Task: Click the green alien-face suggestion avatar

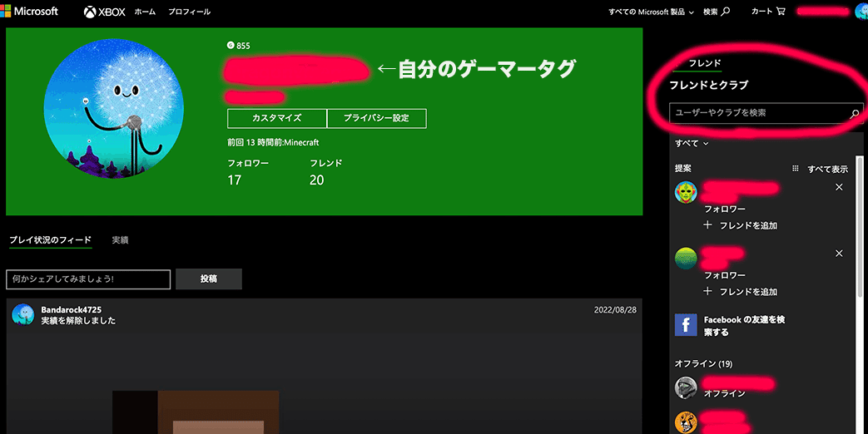Action: point(686,192)
